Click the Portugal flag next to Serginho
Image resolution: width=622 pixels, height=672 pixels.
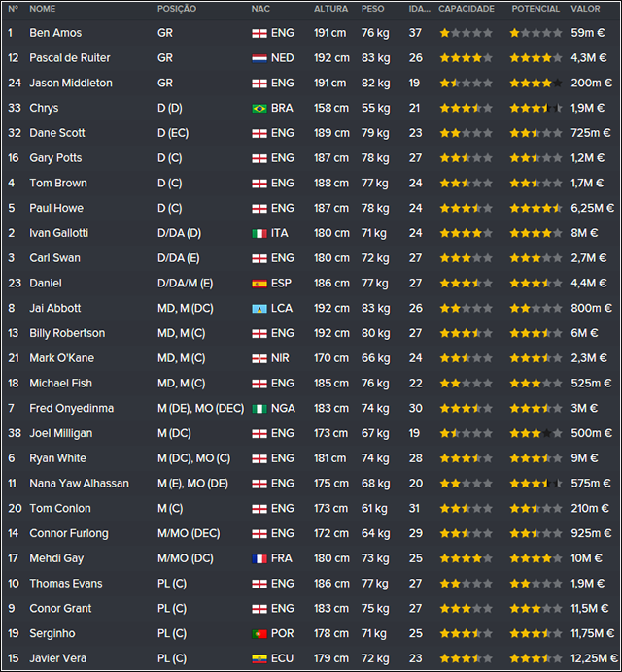(259, 634)
